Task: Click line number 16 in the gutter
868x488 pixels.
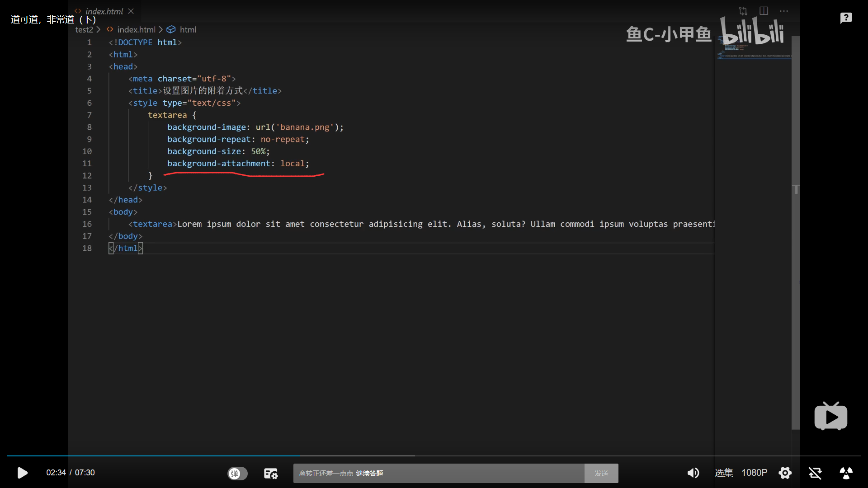Action: (x=87, y=224)
